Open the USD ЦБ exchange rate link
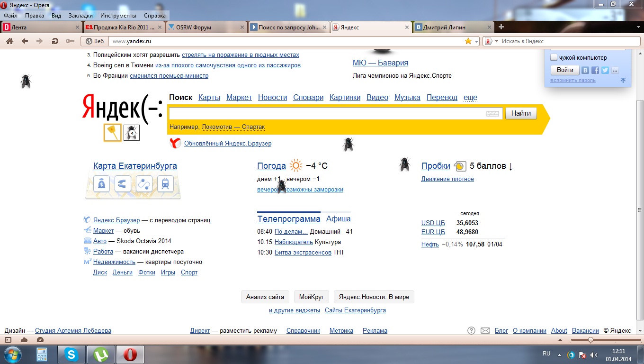This screenshot has width=644, height=364. click(x=433, y=223)
